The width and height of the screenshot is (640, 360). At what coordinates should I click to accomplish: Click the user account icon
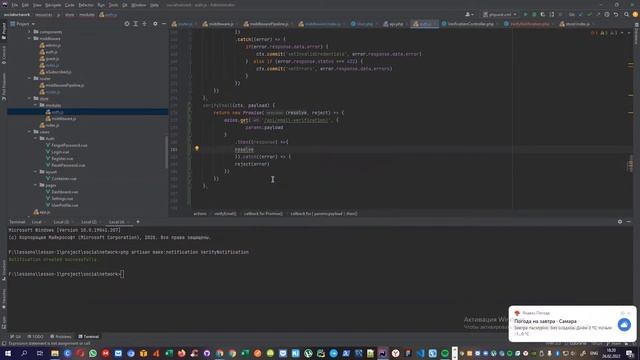[469, 14]
